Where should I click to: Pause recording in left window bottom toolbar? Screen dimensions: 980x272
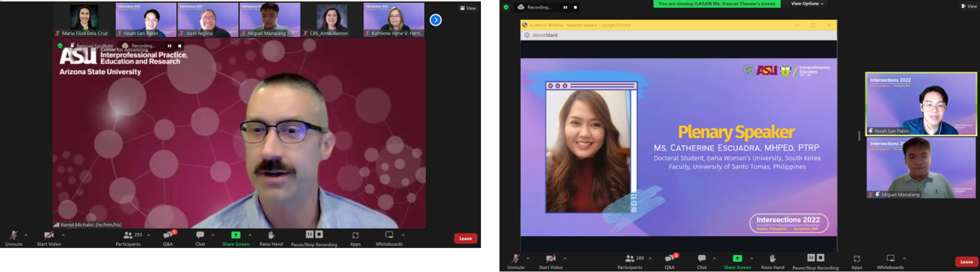pos(310,234)
